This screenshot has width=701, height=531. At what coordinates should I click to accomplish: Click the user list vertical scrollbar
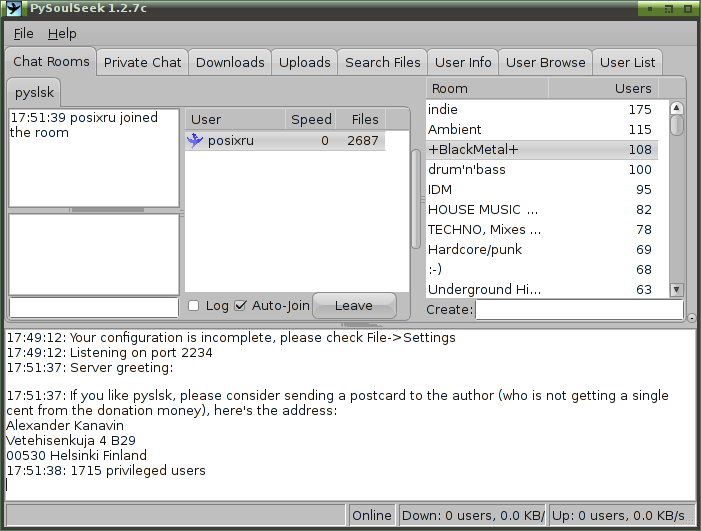tap(416, 199)
